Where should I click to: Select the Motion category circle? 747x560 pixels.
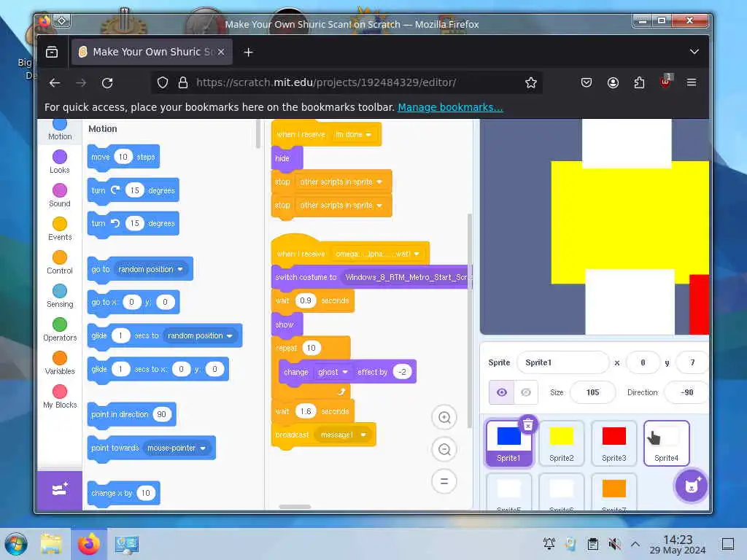click(60, 124)
